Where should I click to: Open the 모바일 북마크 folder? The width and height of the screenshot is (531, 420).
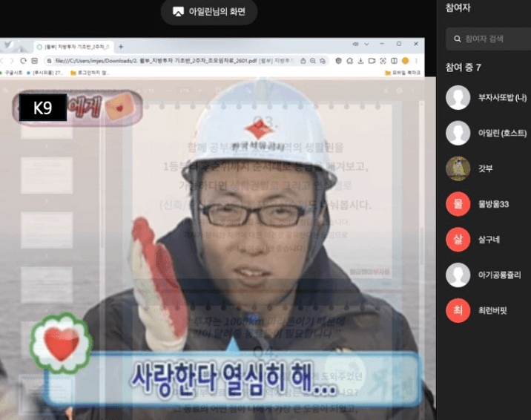coord(403,73)
